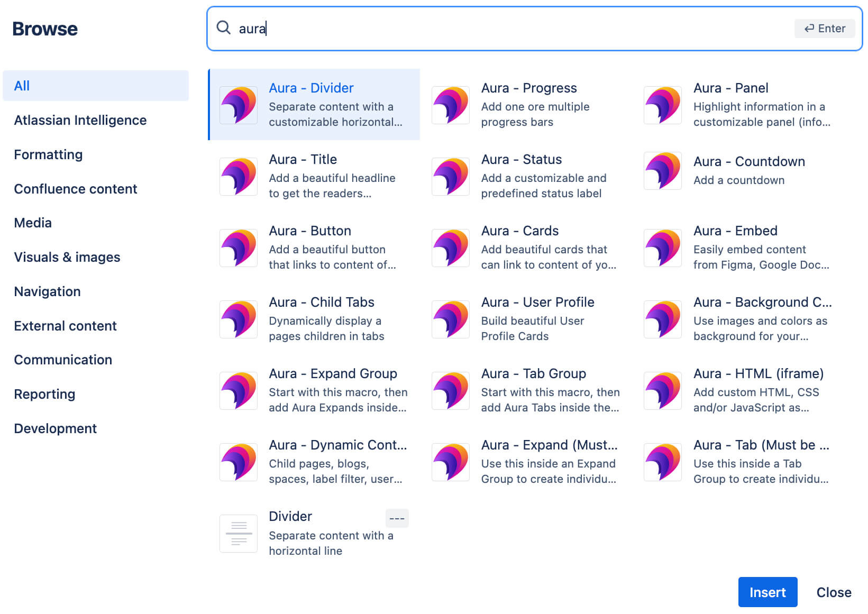This screenshot has width=868, height=614.
Task: Select the Aura - Divider macro icon
Action: (238, 105)
